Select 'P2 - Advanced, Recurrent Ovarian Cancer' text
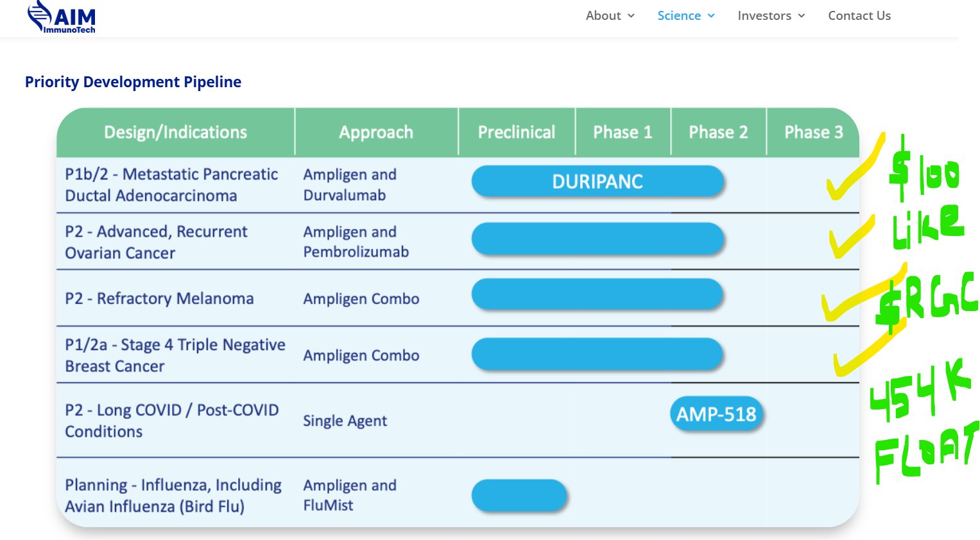Screen dimensions: 980x540 click(x=156, y=242)
